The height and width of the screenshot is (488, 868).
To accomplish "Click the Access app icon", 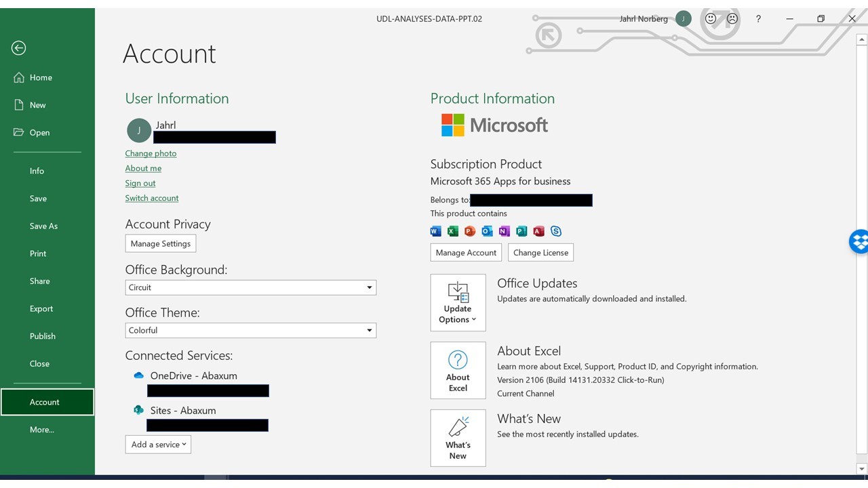I will click(538, 231).
